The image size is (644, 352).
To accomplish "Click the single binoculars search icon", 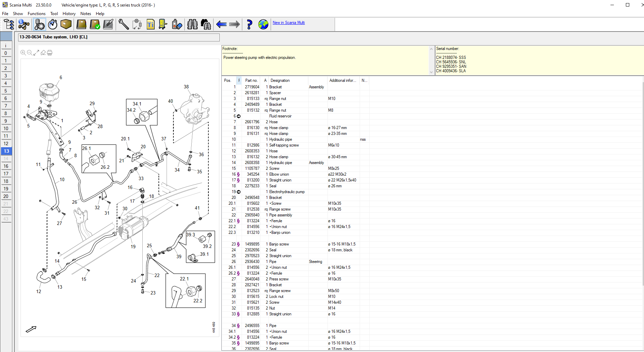I will [193, 24].
